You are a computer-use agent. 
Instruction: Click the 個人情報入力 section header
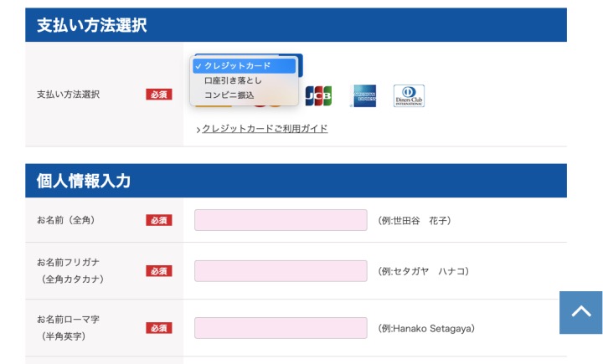296,181
